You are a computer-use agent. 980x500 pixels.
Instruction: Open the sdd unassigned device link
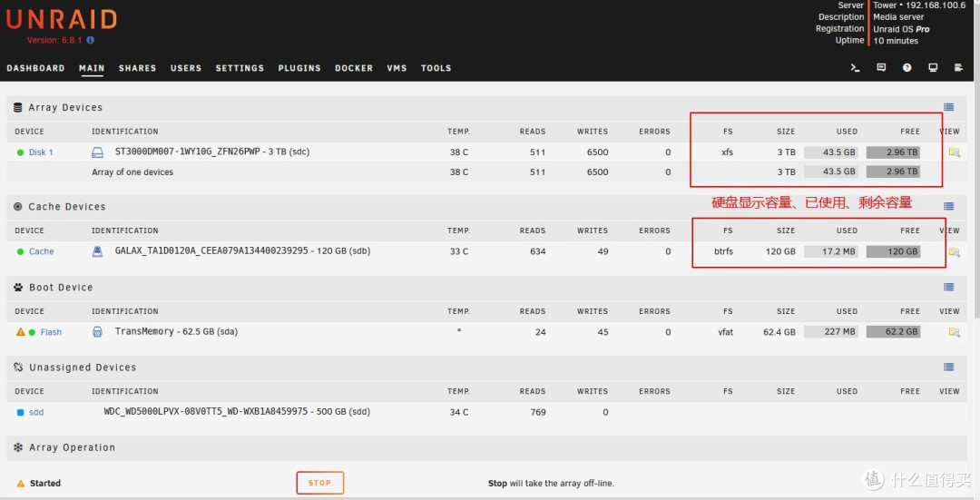(36, 412)
